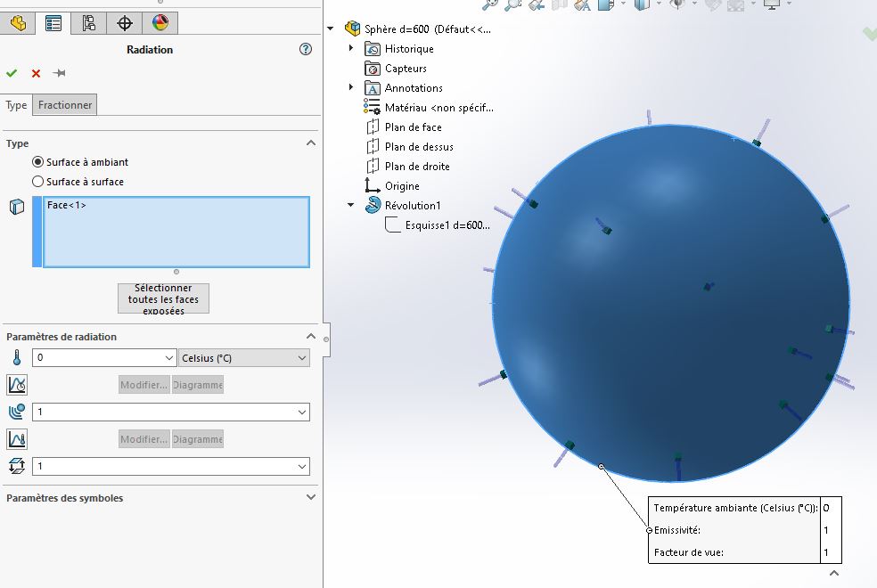Click the Historique folder icon

pos(373,49)
